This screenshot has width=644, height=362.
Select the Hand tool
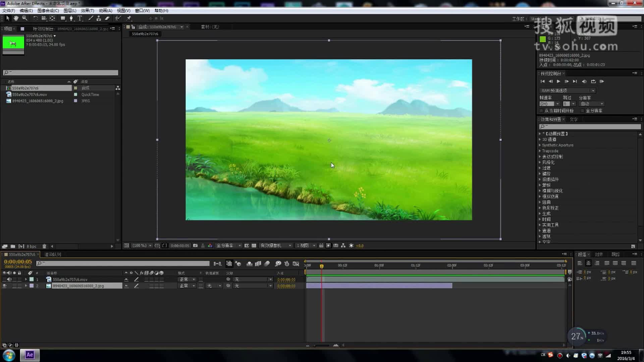pyautogui.click(x=16, y=18)
